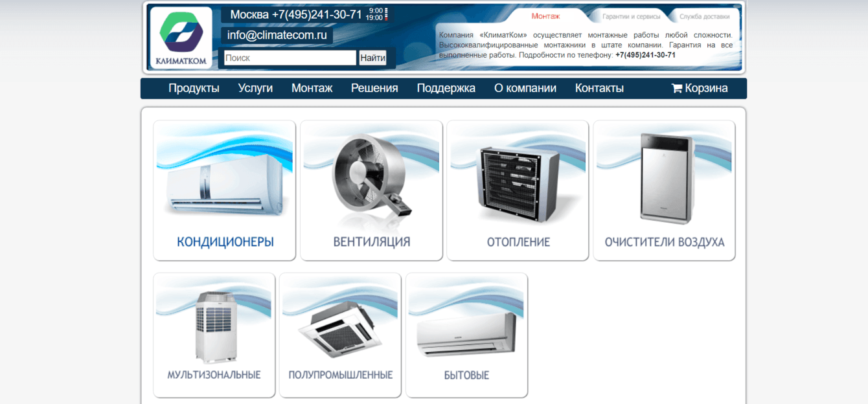
Task: Click the Найти search button
Action: coord(372,58)
